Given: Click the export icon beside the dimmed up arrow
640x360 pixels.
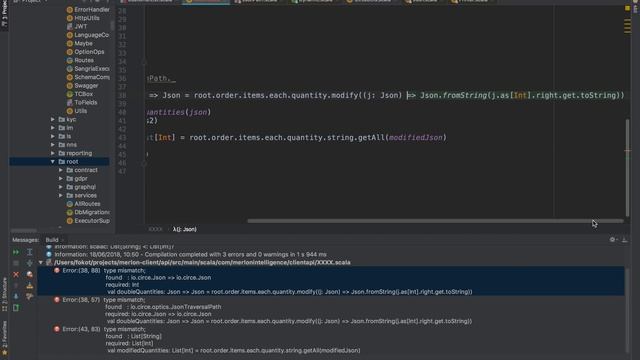Looking at the screenshot, I should [x=29, y=285].
